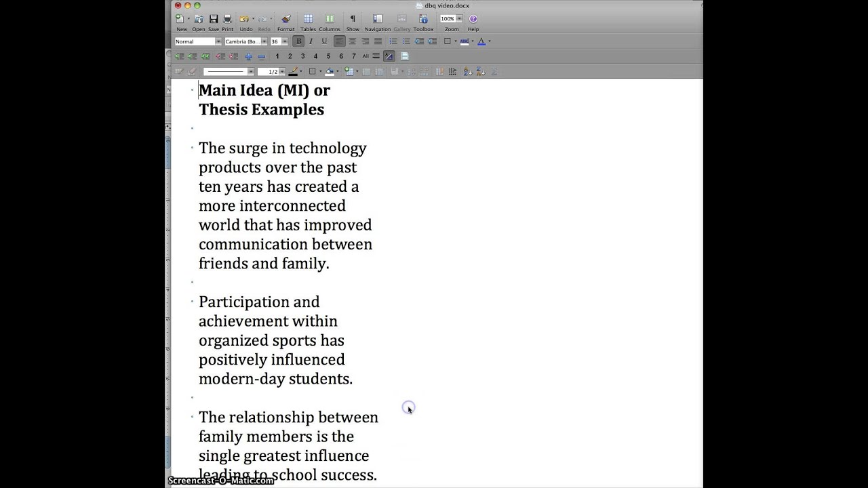The image size is (868, 488).
Task: Expand the Undo history arrow
Action: click(253, 19)
